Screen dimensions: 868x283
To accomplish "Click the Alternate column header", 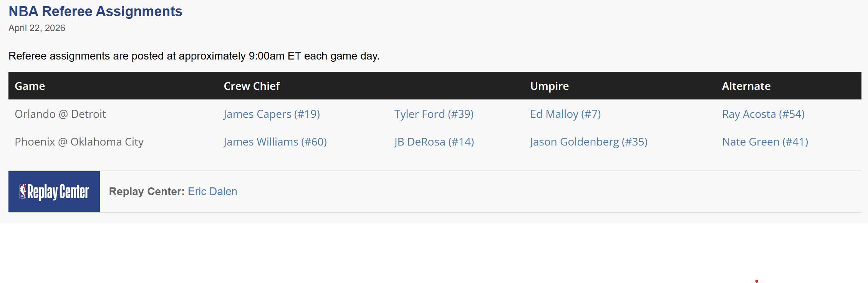I will 746,86.
